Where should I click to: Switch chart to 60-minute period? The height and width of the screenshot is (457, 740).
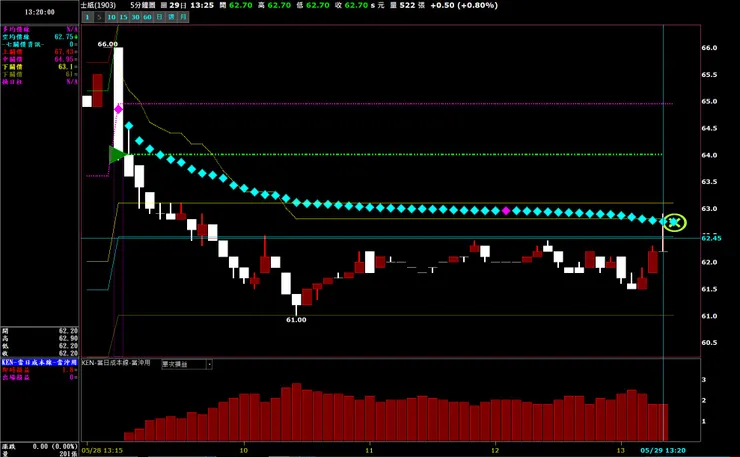pyautogui.click(x=147, y=17)
